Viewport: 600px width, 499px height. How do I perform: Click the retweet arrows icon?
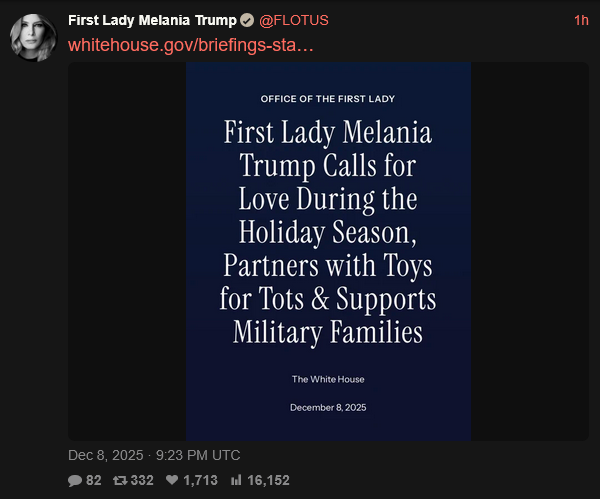pos(120,481)
